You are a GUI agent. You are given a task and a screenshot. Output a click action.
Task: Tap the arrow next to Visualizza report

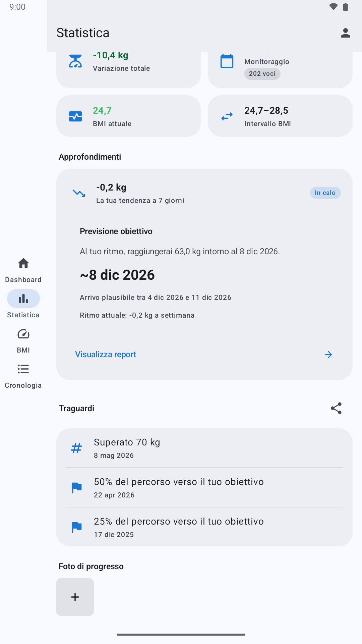click(x=328, y=355)
